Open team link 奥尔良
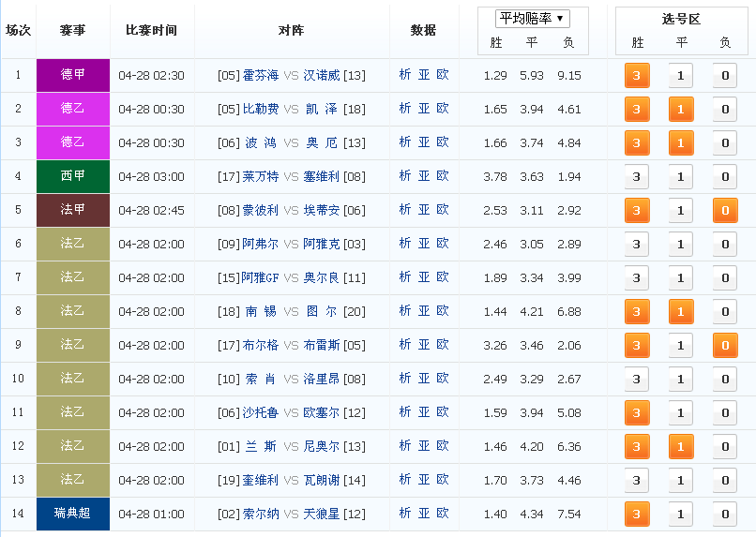 click(x=322, y=277)
